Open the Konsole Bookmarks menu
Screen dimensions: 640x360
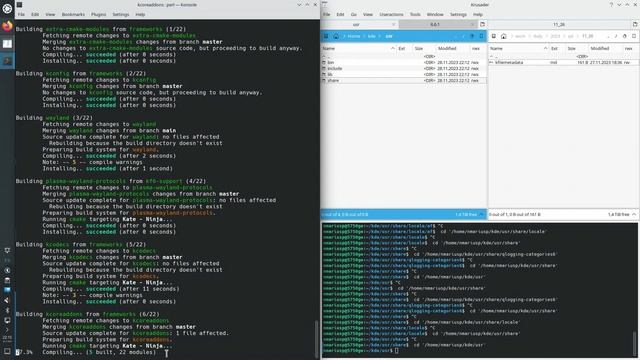click(x=73, y=14)
